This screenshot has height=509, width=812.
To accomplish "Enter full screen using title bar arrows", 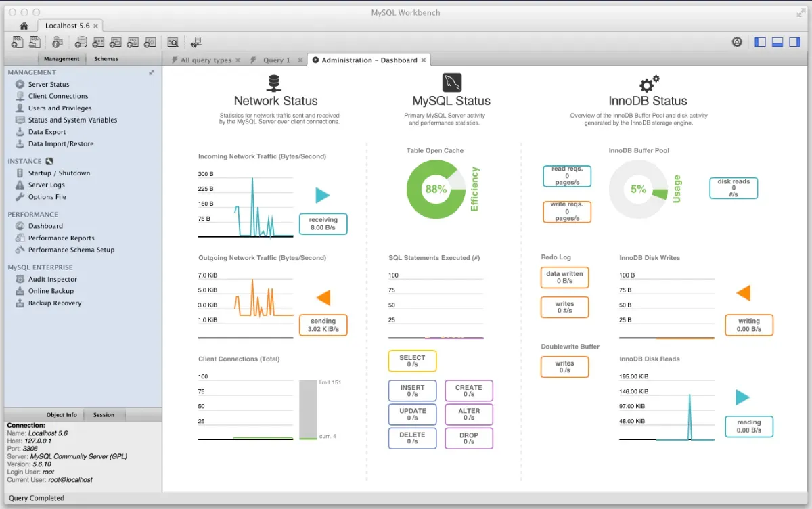I will click(801, 13).
